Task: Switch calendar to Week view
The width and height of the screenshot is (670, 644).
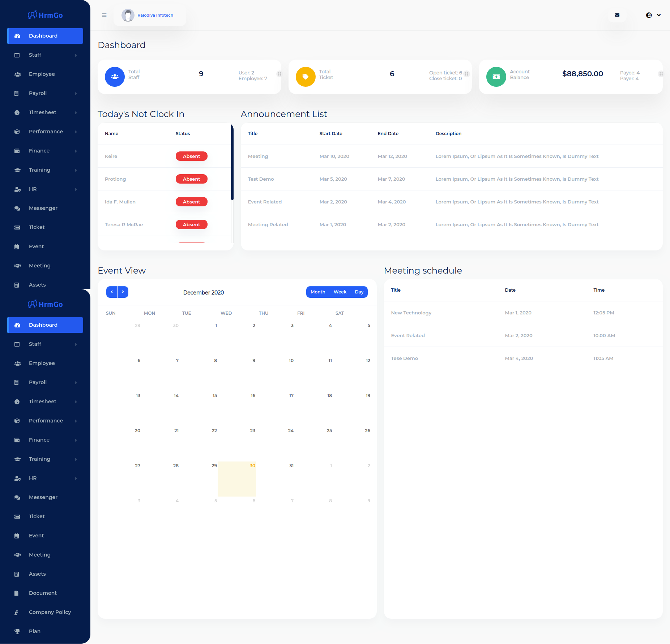Action: point(340,292)
